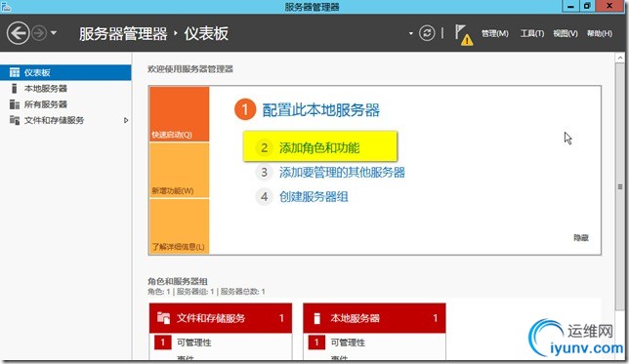Select 仪表板 in the left navigation

[65, 72]
